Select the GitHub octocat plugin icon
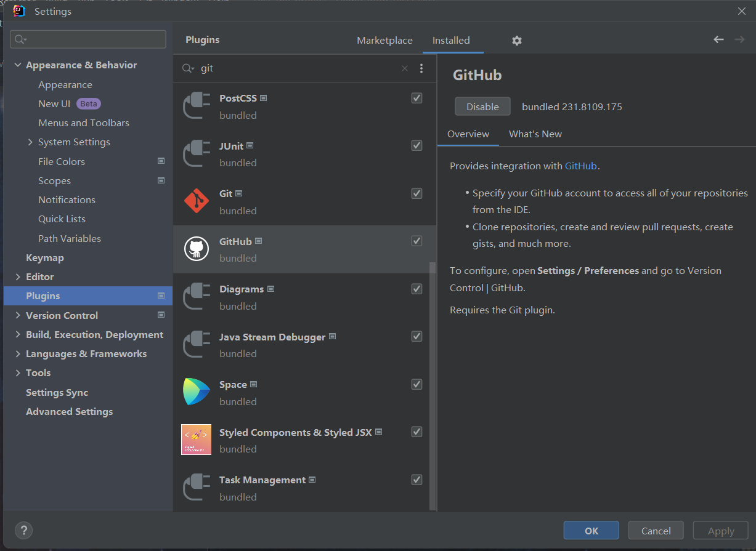 pyautogui.click(x=197, y=249)
